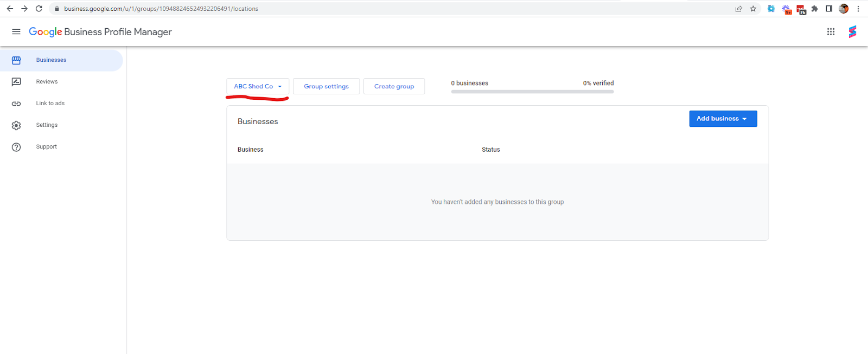
Task: Click the Business column header
Action: pyautogui.click(x=250, y=150)
